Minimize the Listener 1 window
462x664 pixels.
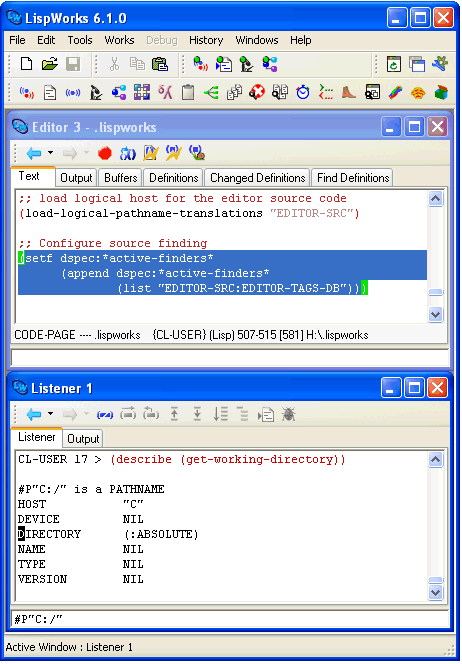(391, 387)
